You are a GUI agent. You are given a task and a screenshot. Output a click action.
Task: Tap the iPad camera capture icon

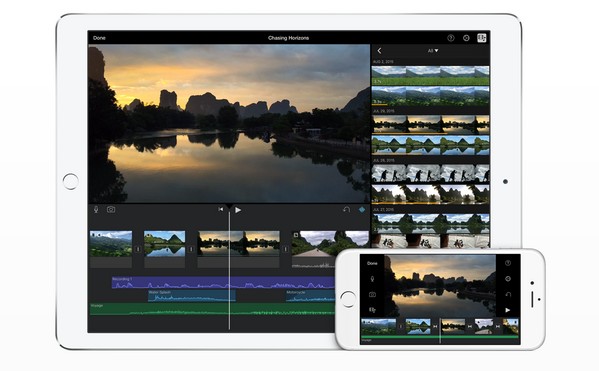pyautogui.click(x=111, y=209)
